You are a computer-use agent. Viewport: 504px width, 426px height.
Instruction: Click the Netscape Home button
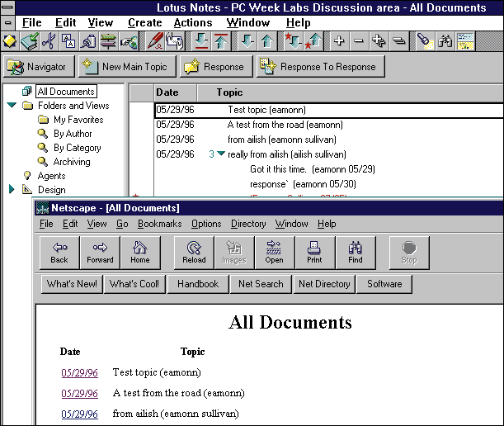point(140,253)
